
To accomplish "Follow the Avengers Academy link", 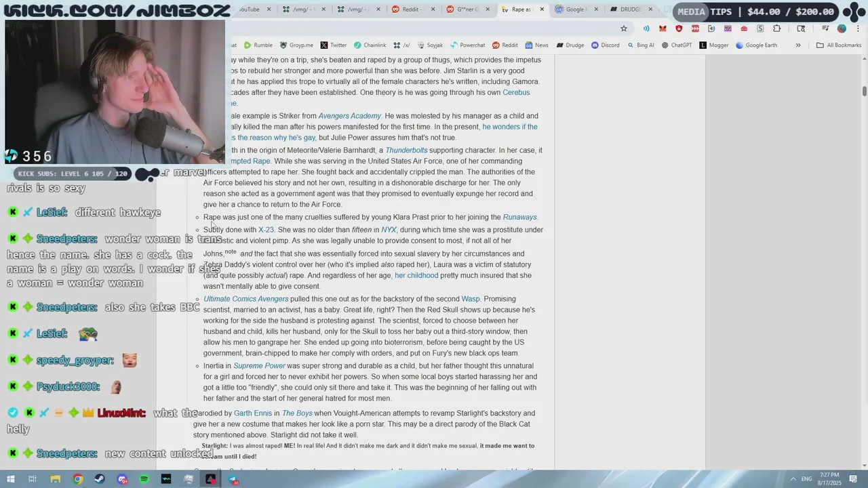I will (x=350, y=116).
